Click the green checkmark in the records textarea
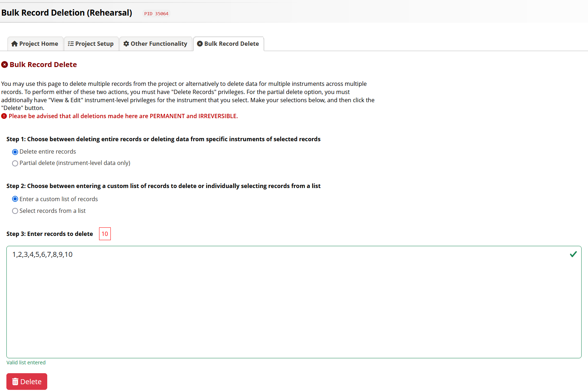The height and width of the screenshot is (392, 588). pyautogui.click(x=573, y=254)
